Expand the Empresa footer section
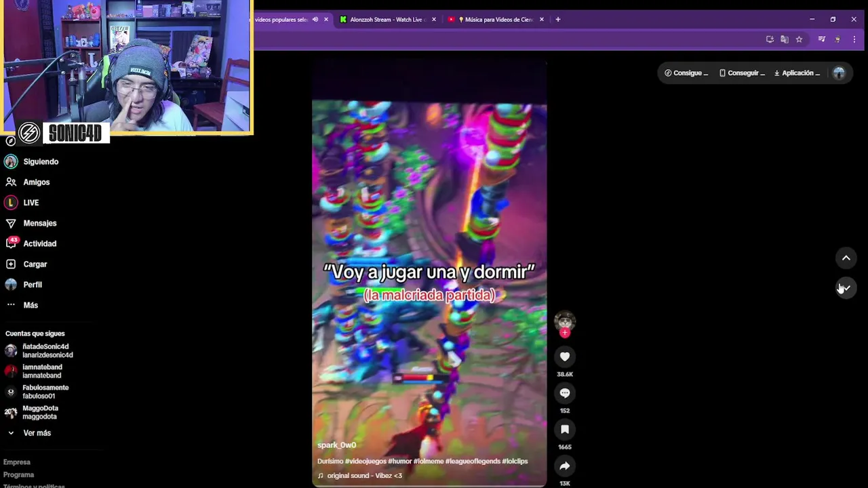 [17, 462]
